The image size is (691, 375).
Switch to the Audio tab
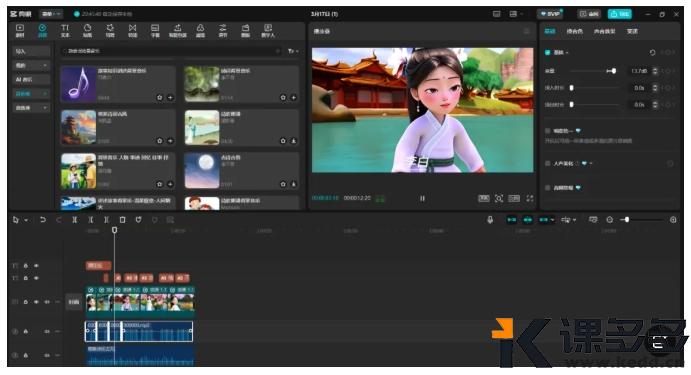(42, 30)
